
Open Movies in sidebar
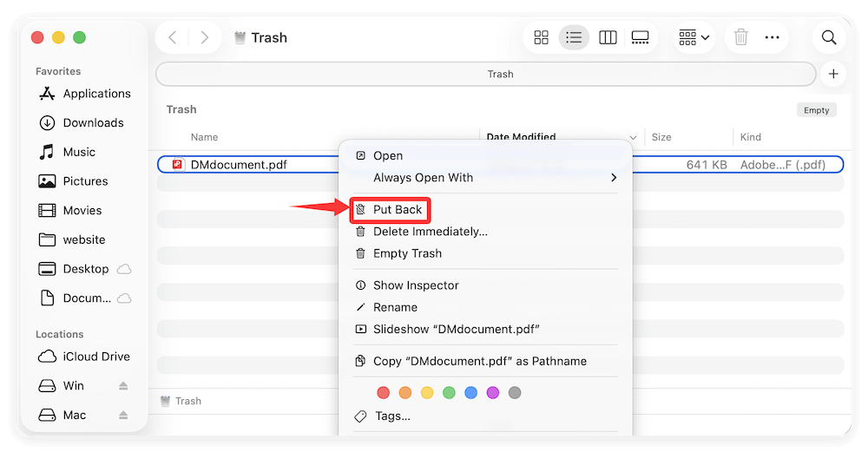(70, 211)
